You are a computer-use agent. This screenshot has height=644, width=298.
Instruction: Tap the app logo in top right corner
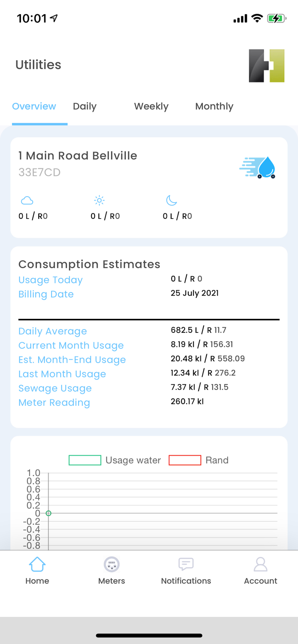[267, 65]
